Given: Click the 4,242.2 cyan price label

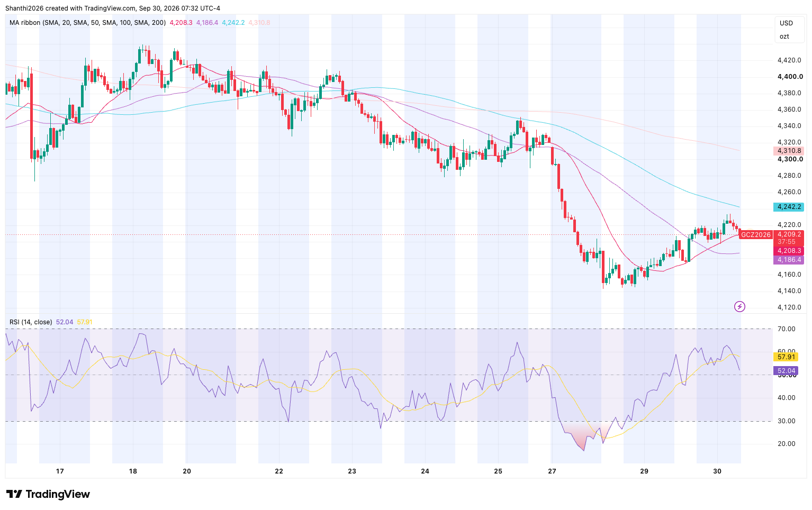Looking at the screenshot, I should (x=789, y=207).
